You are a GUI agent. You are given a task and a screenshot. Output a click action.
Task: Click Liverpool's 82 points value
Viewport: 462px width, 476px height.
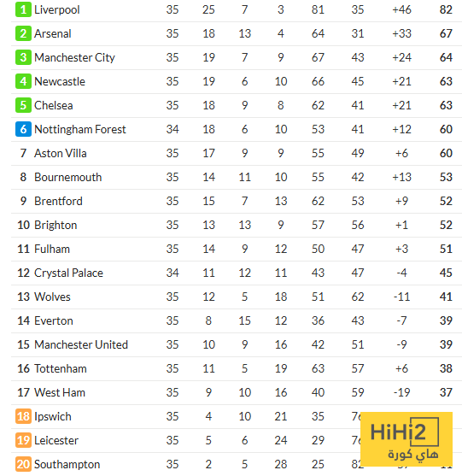point(446,9)
